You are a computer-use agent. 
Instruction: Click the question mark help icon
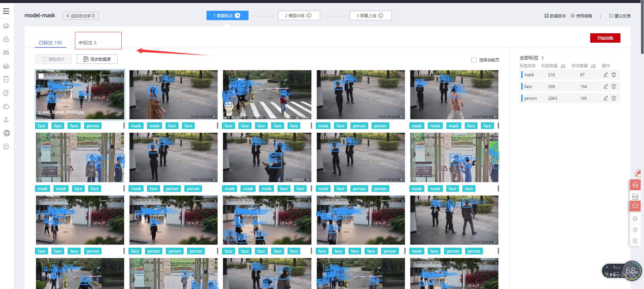point(635,230)
